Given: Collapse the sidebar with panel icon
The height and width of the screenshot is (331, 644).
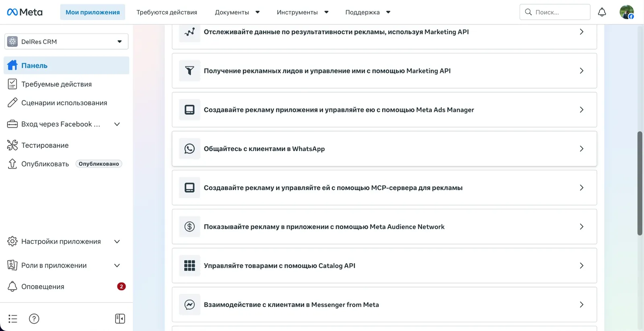Looking at the screenshot, I should coord(120,319).
